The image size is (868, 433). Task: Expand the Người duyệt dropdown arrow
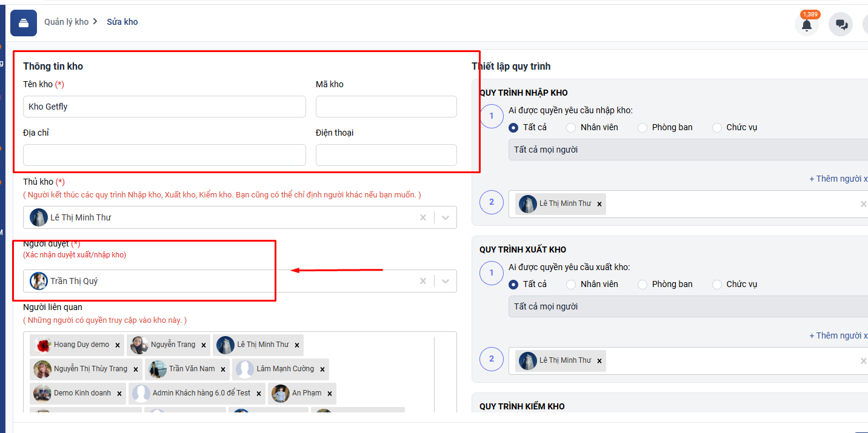coord(446,281)
